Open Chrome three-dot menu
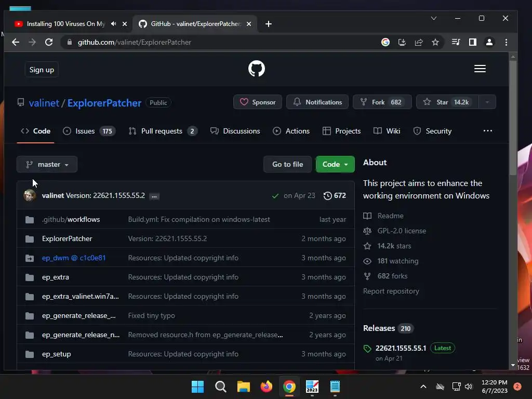This screenshot has width=532, height=399. point(506,42)
